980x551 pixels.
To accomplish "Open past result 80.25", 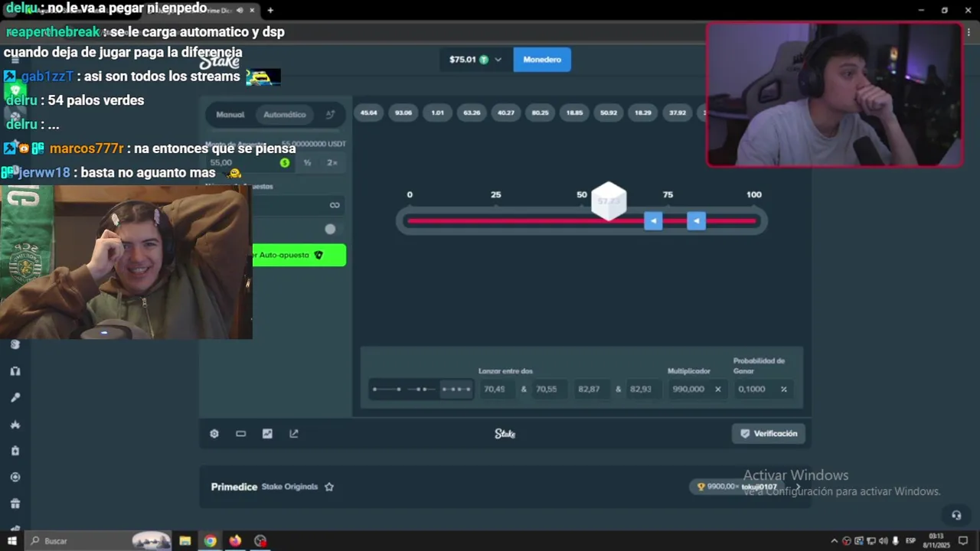I will point(541,112).
